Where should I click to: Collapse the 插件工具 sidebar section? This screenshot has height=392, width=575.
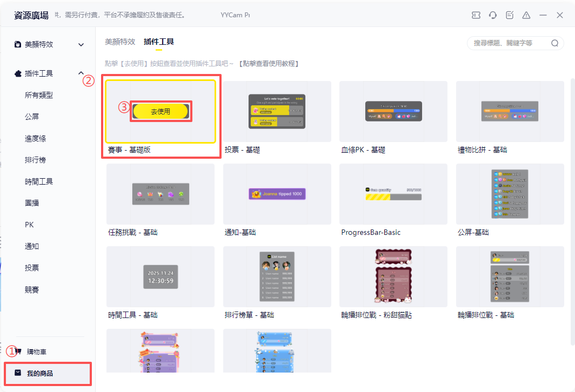(x=81, y=73)
